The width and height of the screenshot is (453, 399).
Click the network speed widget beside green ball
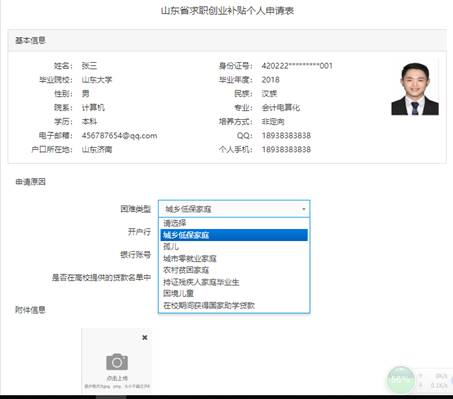433,380
